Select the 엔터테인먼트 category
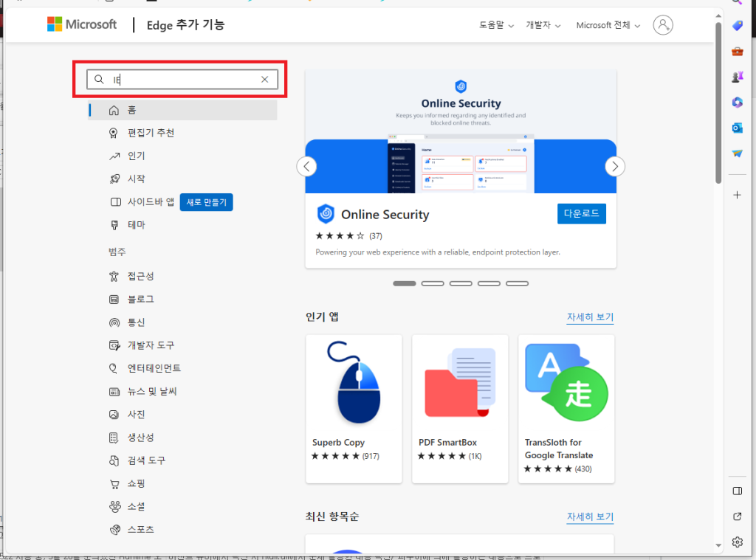Image resolution: width=756 pixels, height=560 pixels. (154, 368)
